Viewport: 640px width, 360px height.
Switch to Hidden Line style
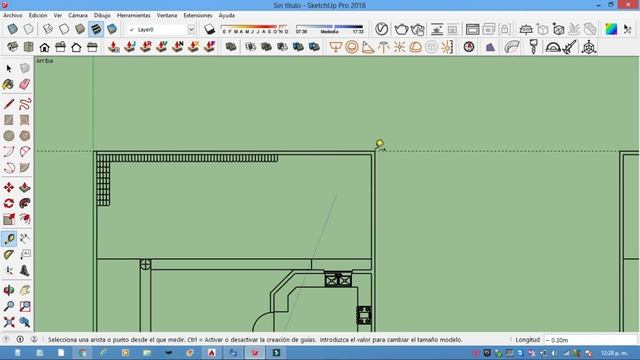coord(64,29)
